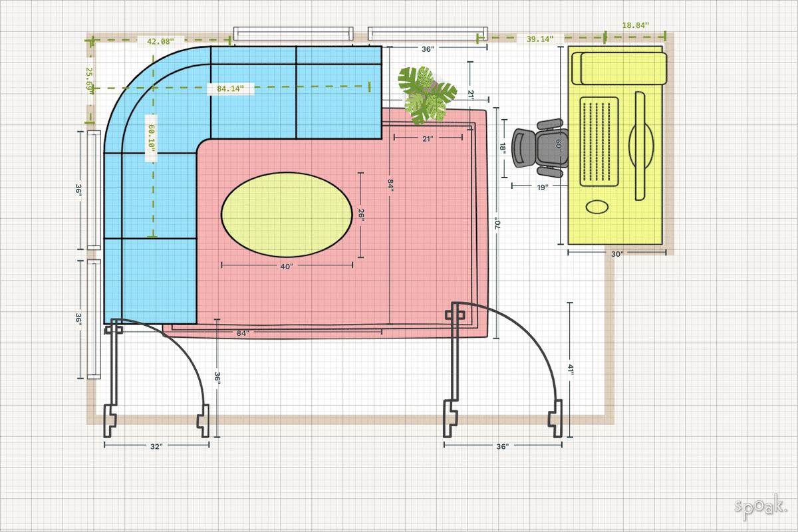798x532 pixels.
Task: Select the lower left-wall window
Action: [x=94, y=319]
